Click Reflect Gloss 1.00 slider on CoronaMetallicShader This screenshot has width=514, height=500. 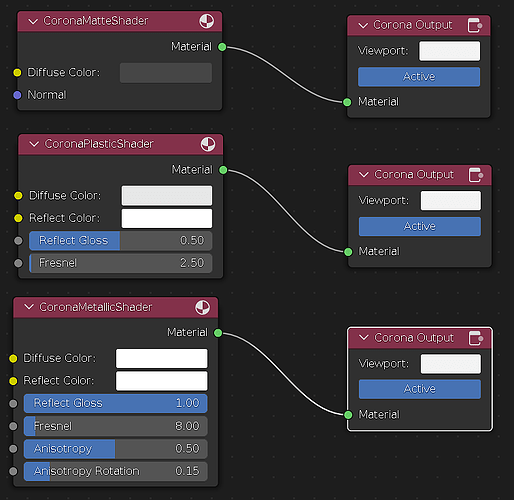116,403
